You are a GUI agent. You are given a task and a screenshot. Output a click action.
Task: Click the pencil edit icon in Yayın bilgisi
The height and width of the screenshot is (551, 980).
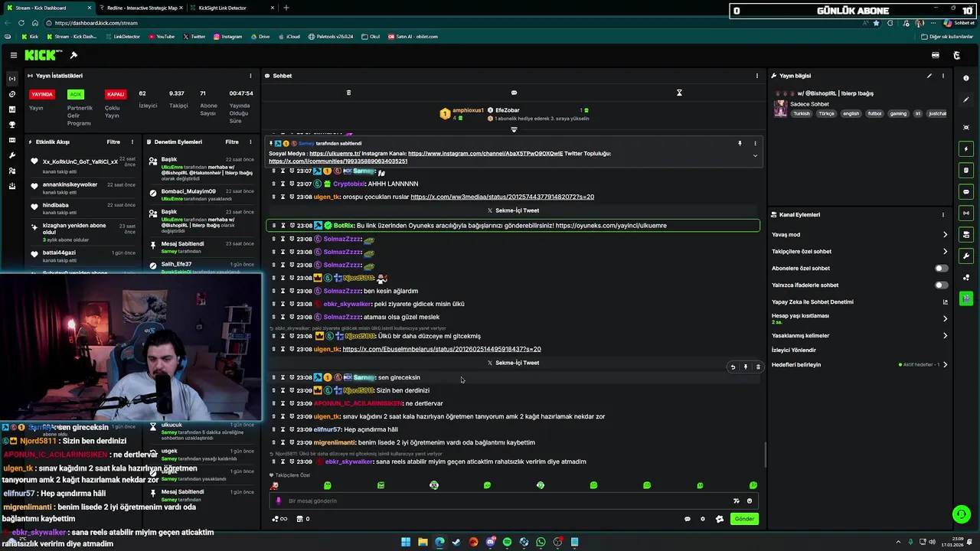click(929, 76)
